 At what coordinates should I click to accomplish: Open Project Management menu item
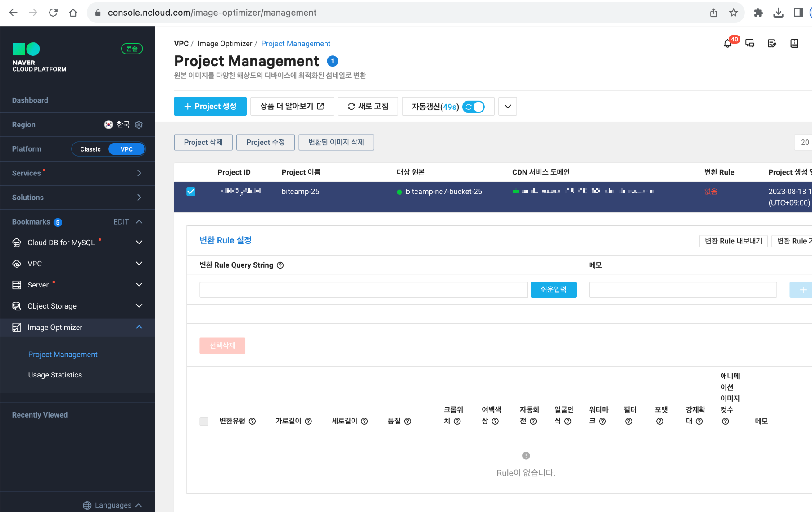pyautogui.click(x=63, y=355)
